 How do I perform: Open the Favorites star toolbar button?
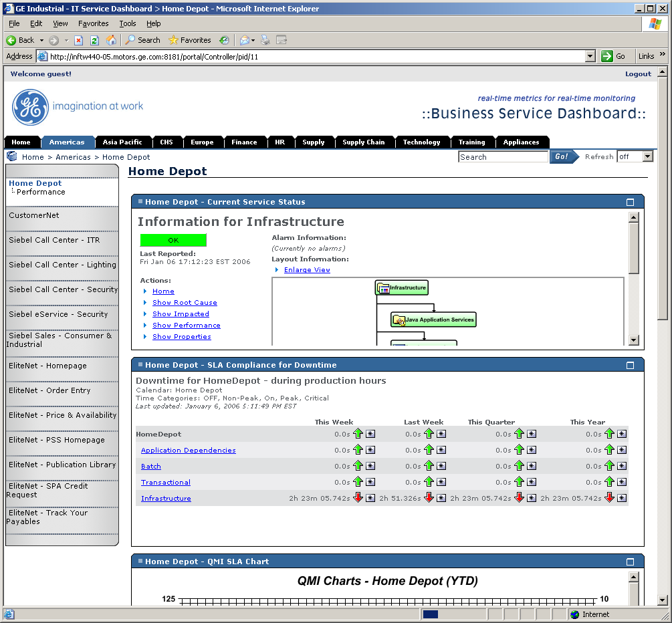(x=190, y=40)
